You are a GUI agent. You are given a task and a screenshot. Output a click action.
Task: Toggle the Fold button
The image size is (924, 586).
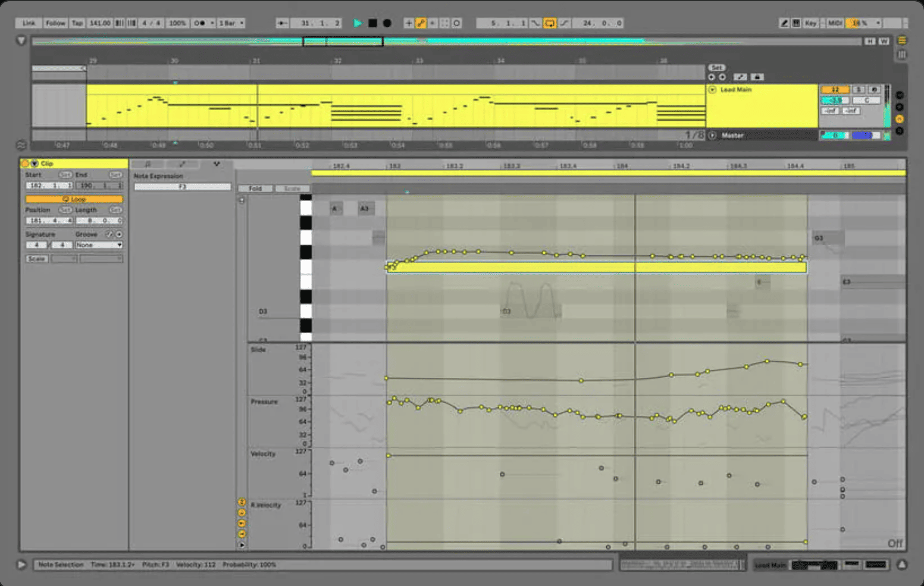[255, 189]
